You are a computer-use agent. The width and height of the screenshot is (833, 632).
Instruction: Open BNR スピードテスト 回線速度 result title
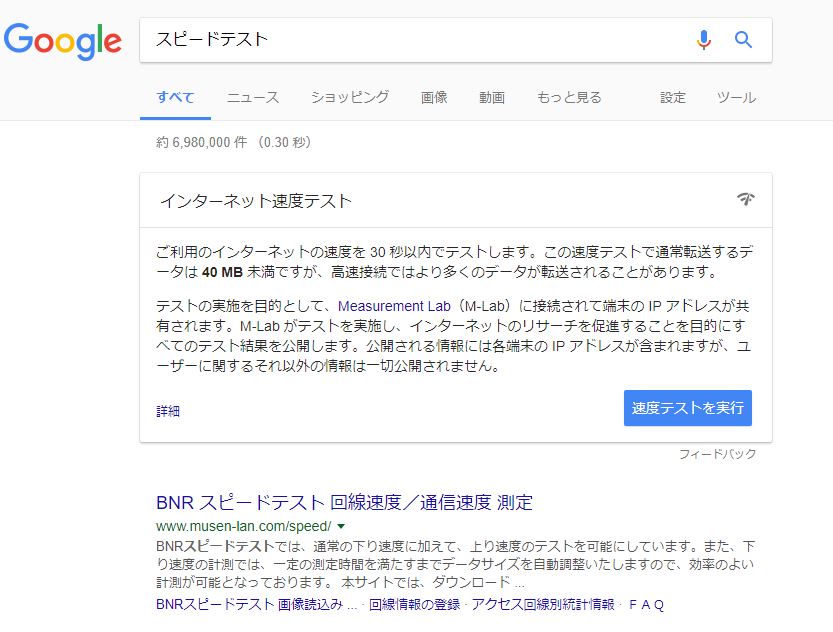344,502
